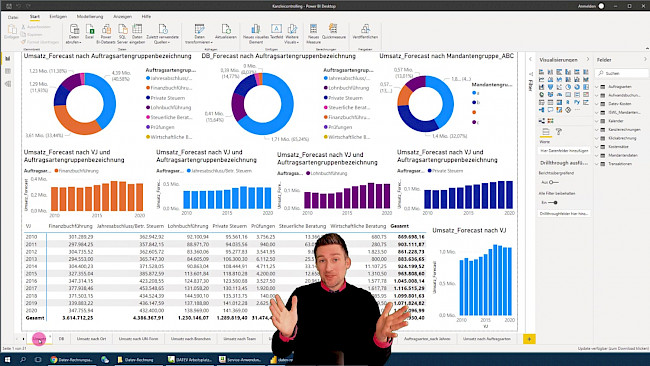Open the Umsatz nach Auftragsarten page tab

(487, 339)
